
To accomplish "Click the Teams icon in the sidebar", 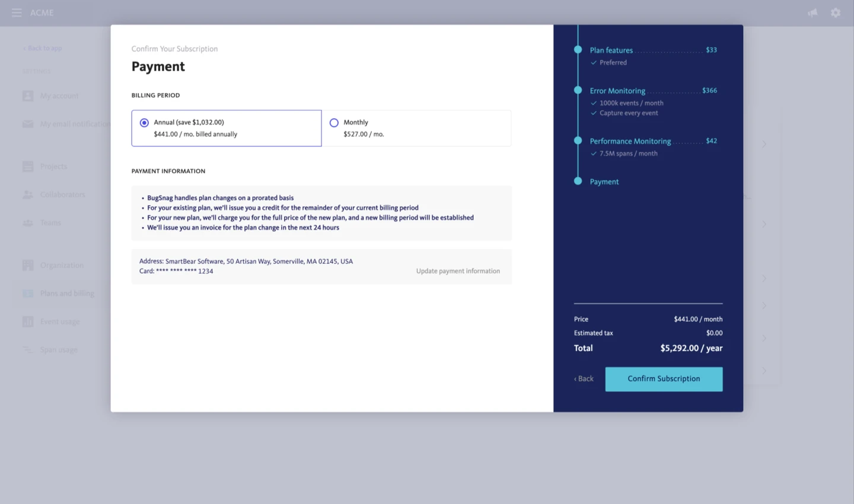I will point(28,223).
